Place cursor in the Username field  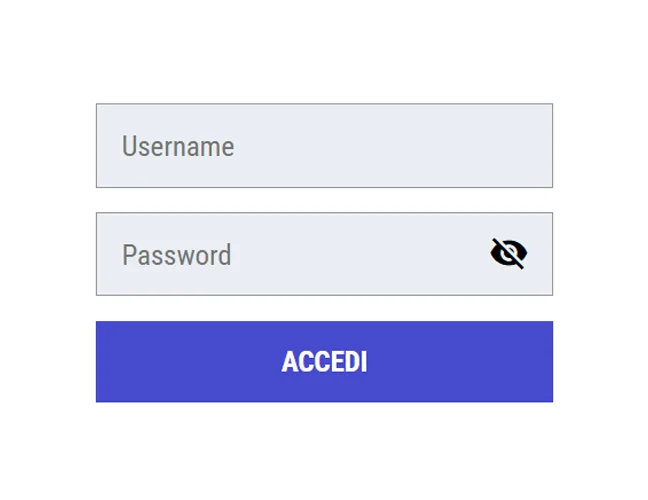[324, 145]
